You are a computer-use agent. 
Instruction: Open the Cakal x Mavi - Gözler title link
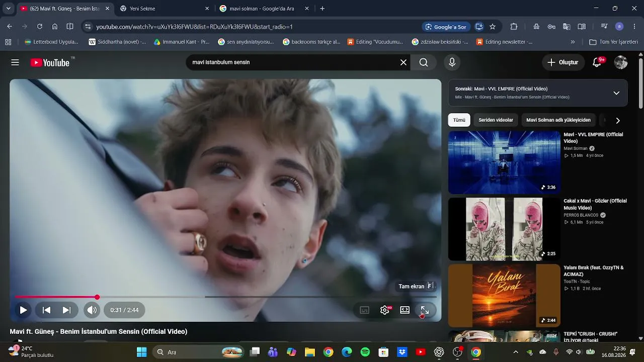coord(595,204)
